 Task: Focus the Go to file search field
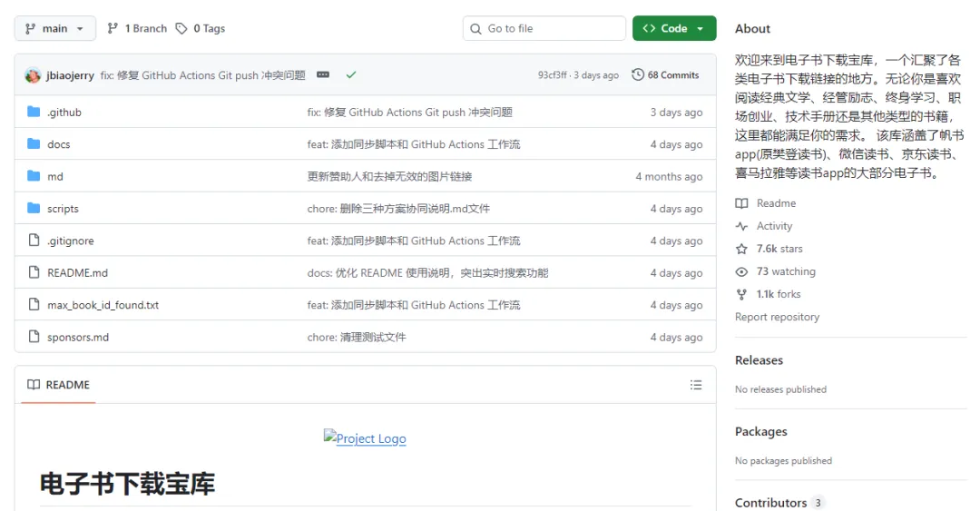[544, 28]
